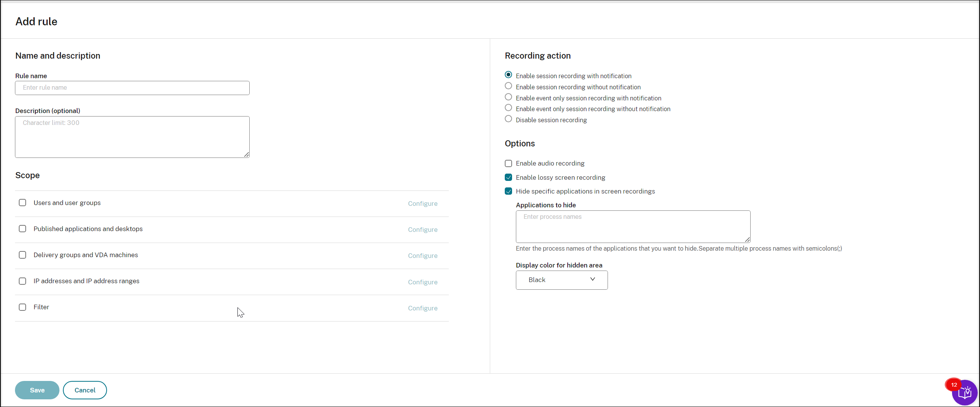Toggle Hide specific applications in screen recordings
Image resolution: width=980 pixels, height=407 pixels.
[508, 191]
